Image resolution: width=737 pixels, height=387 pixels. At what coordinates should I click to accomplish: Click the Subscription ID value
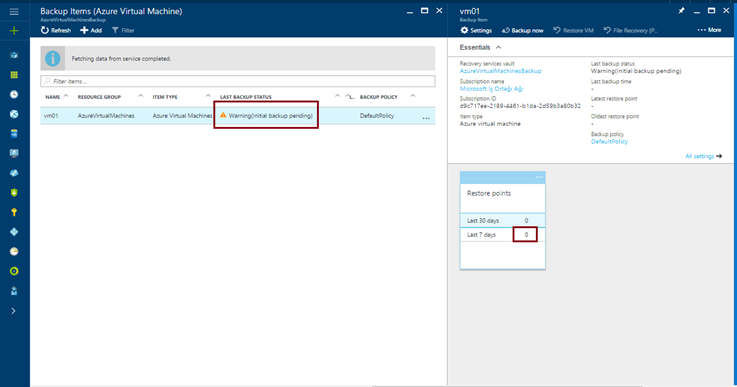coord(520,106)
